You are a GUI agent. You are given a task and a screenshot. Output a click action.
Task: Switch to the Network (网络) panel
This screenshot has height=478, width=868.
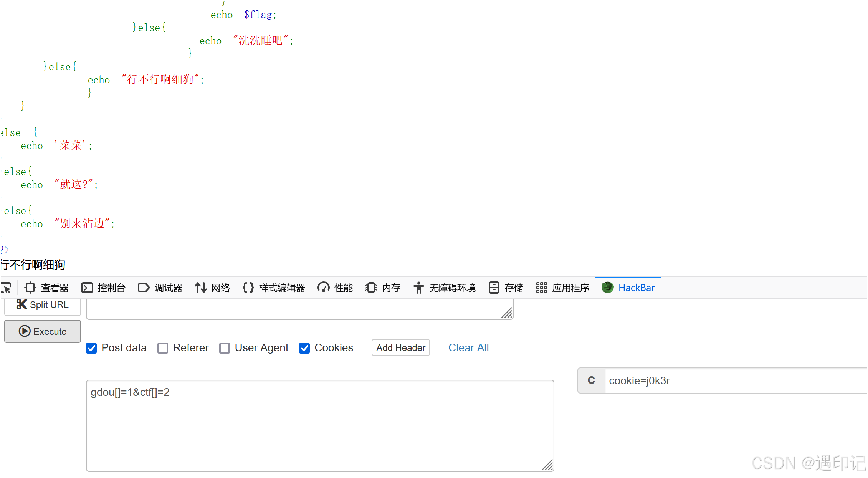pos(212,288)
